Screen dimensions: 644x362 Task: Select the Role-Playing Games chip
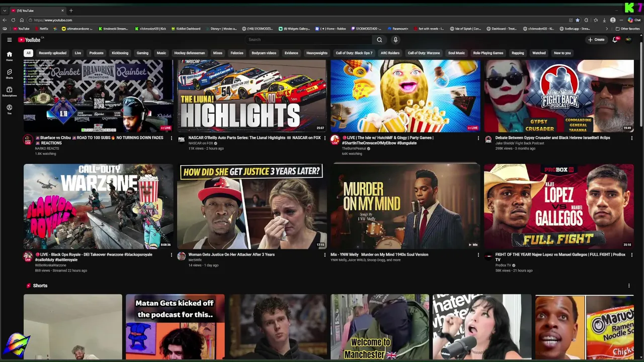(488, 53)
